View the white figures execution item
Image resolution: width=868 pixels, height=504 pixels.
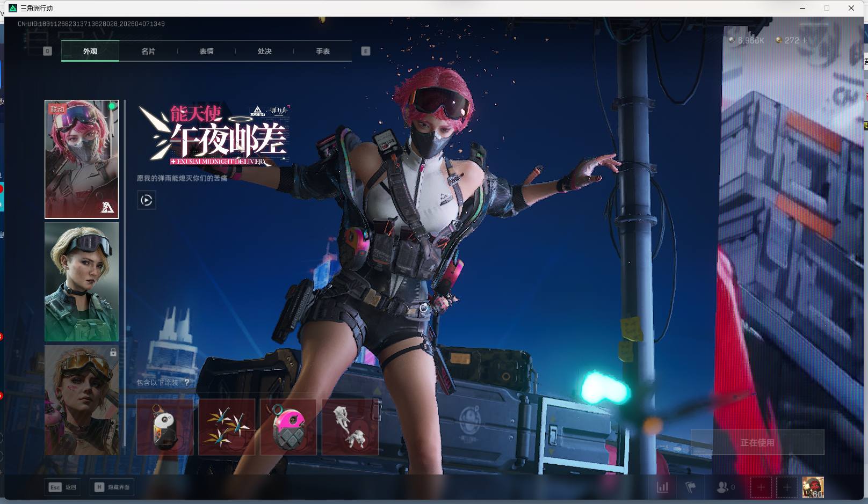(350, 427)
